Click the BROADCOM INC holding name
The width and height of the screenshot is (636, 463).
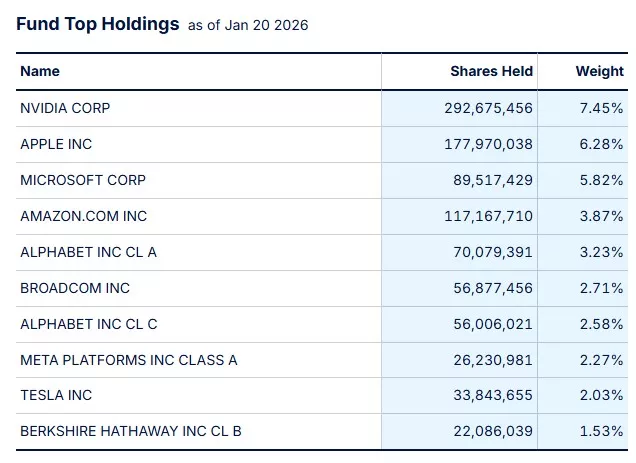75,288
